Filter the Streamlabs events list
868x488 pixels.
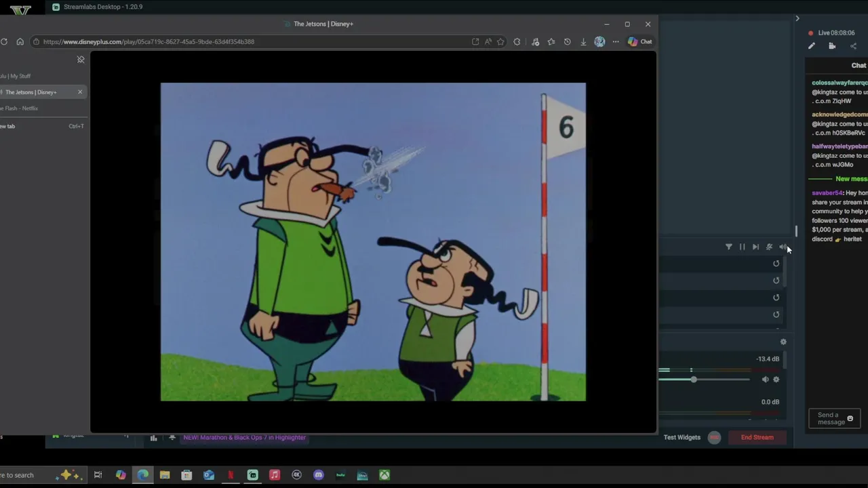tap(729, 247)
